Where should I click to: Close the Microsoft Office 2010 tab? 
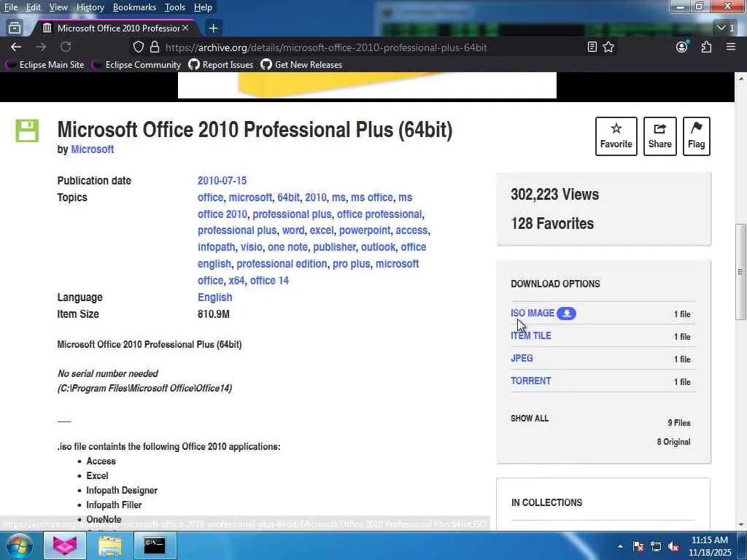pos(185,28)
